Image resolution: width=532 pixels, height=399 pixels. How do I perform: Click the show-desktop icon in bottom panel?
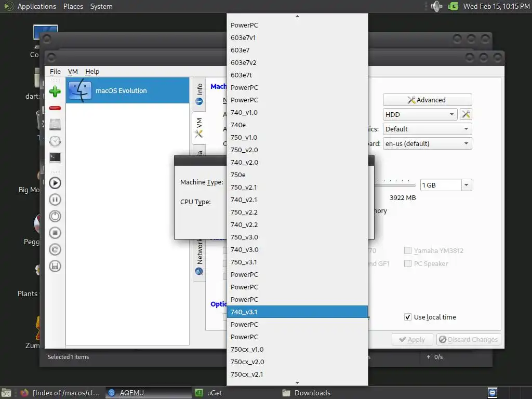6,393
